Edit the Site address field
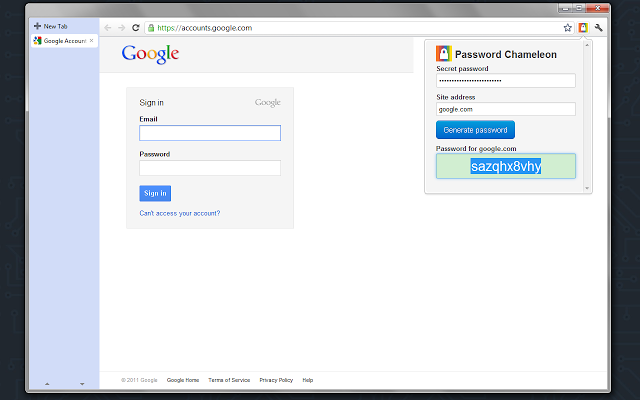Screen dimensions: 640x400 [505, 109]
